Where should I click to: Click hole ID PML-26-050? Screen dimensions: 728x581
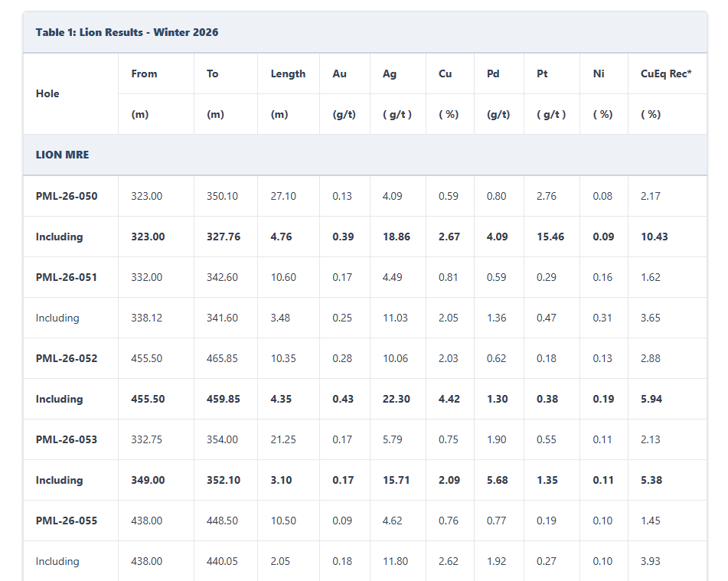coord(67,196)
